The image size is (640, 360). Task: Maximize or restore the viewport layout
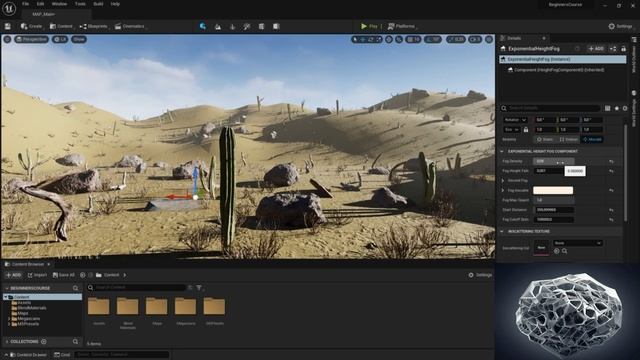pyautogui.click(x=489, y=40)
